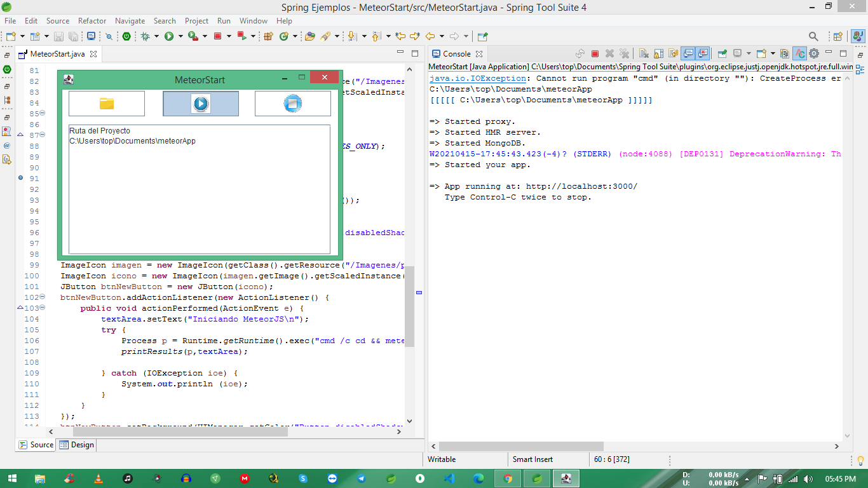Image resolution: width=868 pixels, height=488 pixels.
Task: Click the New Java Package icon
Action: (x=268, y=36)
